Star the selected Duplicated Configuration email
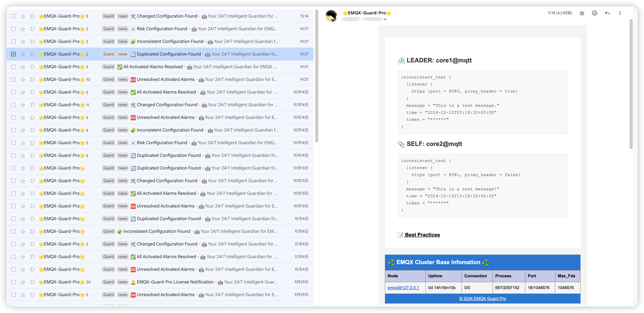This screenshot has height=313, width=644. pyautogui.click(x=23, y=54)
